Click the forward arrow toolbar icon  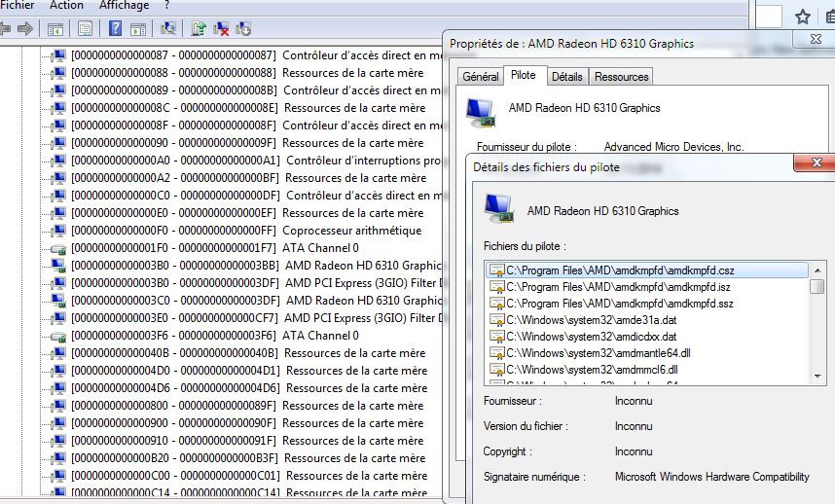click(x=25, y=28)
